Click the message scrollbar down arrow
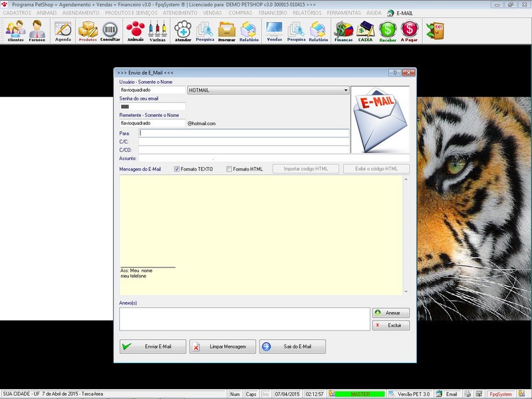This screenshot has height=399, width=532. click(406, 291)
